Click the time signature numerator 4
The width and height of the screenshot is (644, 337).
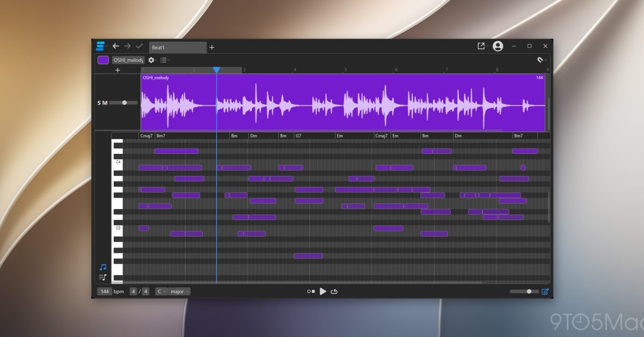pyautogui.click(x=134, y=291)
